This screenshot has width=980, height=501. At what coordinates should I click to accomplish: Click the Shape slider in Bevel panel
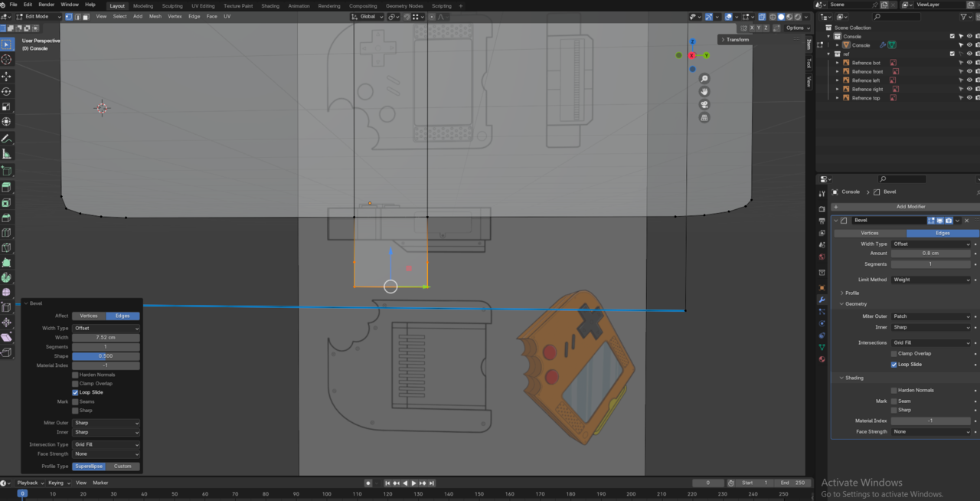[x=106, y=356]
